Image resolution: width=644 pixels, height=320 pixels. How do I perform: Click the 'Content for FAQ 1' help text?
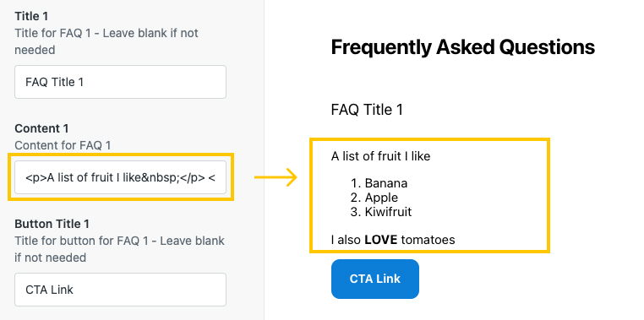[63, 145]
